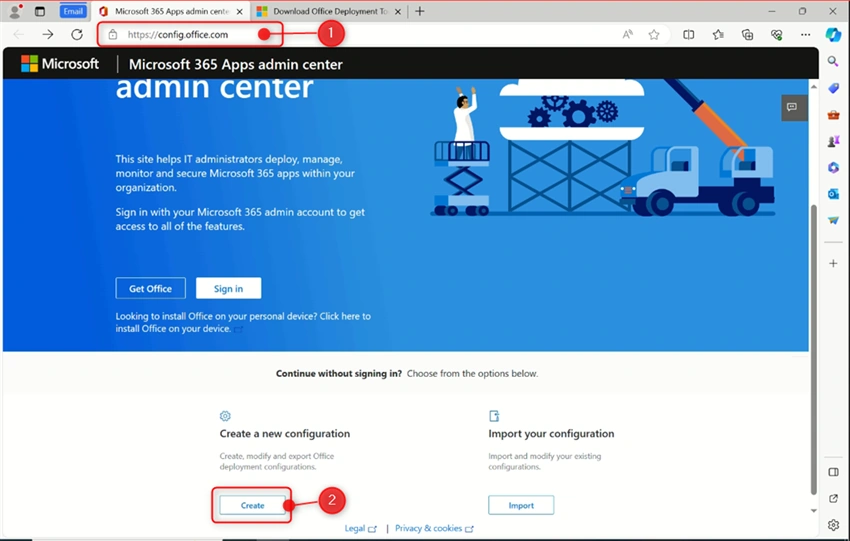Click the Sign in button

(228, 288)
